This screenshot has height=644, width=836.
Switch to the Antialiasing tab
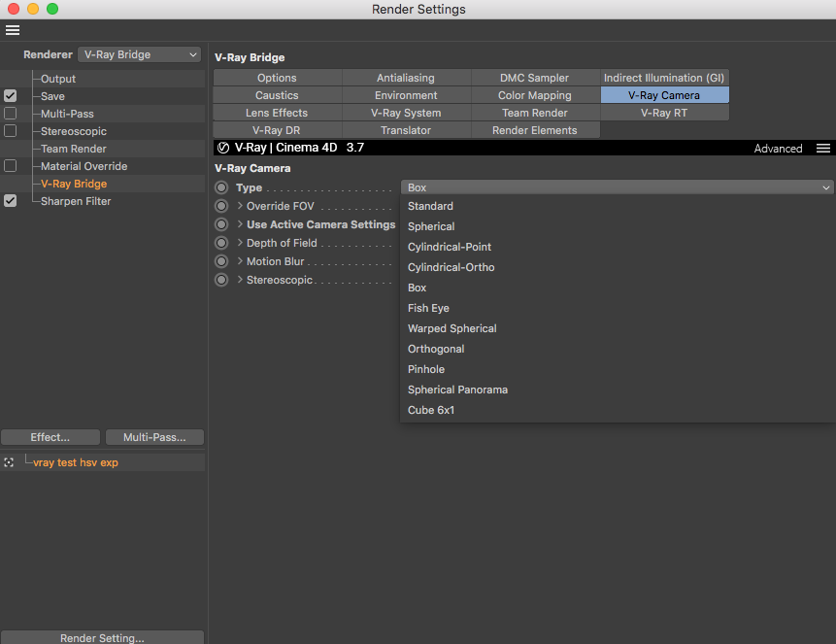(406, 78)
